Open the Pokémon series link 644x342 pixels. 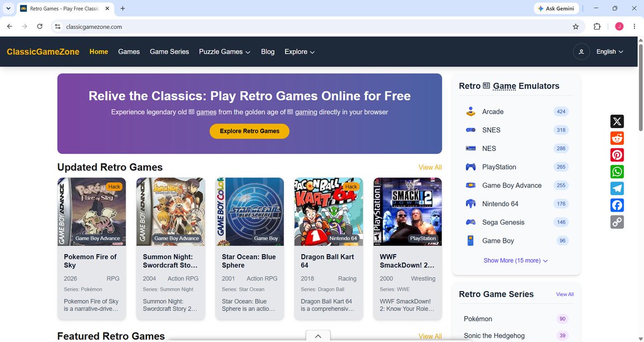pyautogui.click(x=478, y=319)
